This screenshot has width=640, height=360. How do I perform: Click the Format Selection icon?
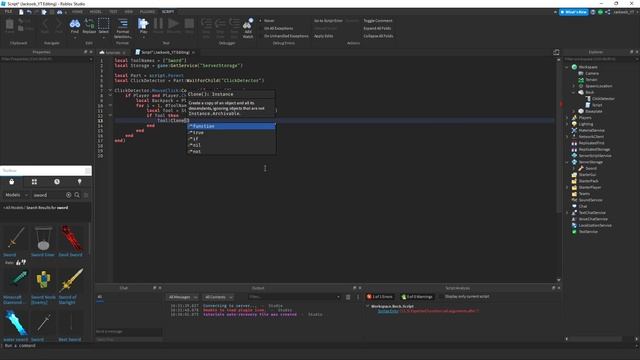pyautogui.click(x=122, y=24)
